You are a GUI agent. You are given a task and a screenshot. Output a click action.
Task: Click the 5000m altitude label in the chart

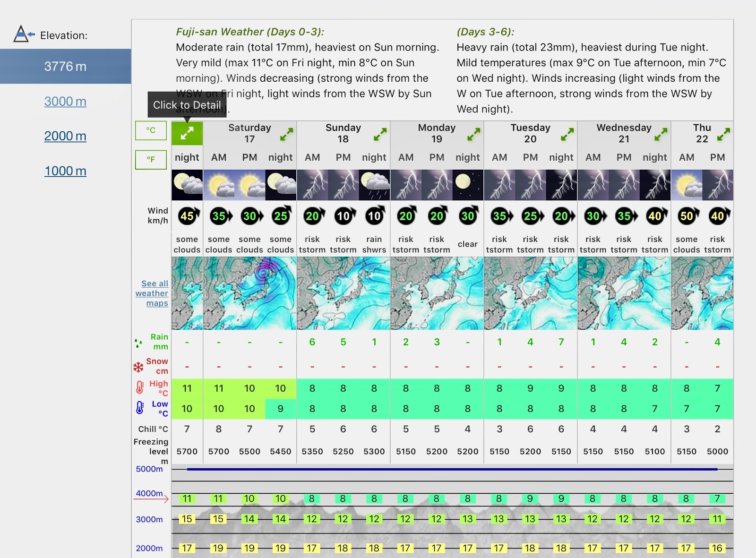tap(149, 469)
